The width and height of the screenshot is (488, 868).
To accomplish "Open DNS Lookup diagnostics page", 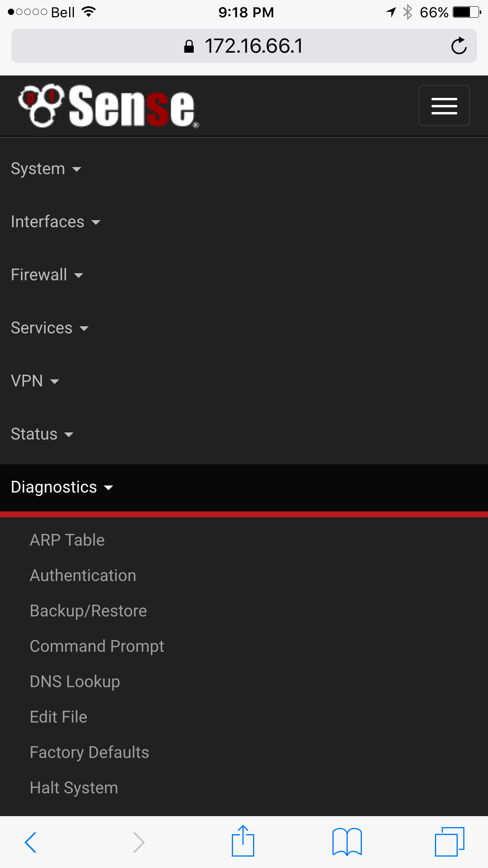I will click(75, 682).
